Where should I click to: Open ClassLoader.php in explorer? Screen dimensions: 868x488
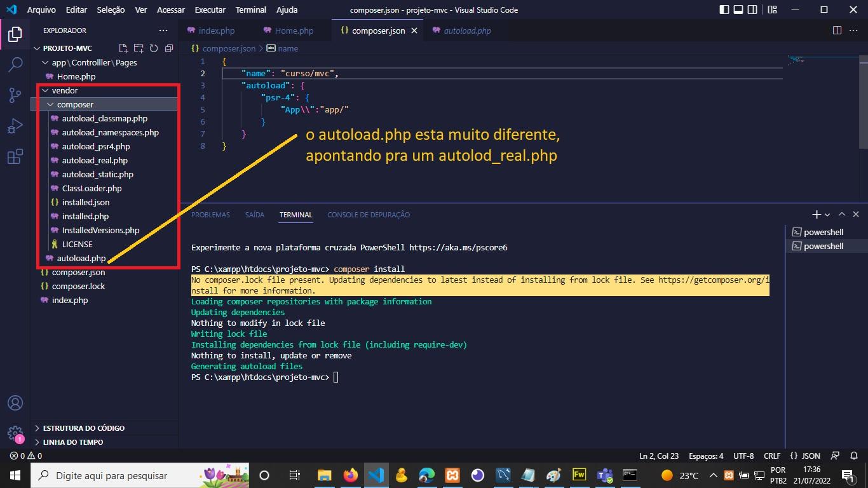[x=92, y=188]
